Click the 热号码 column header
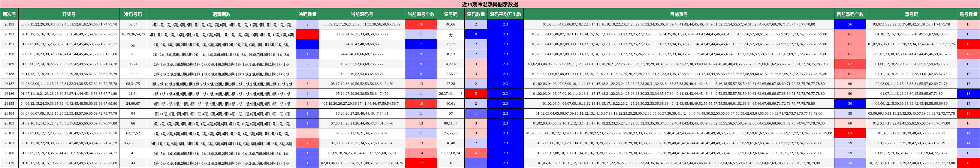 [x=912, y=14]
